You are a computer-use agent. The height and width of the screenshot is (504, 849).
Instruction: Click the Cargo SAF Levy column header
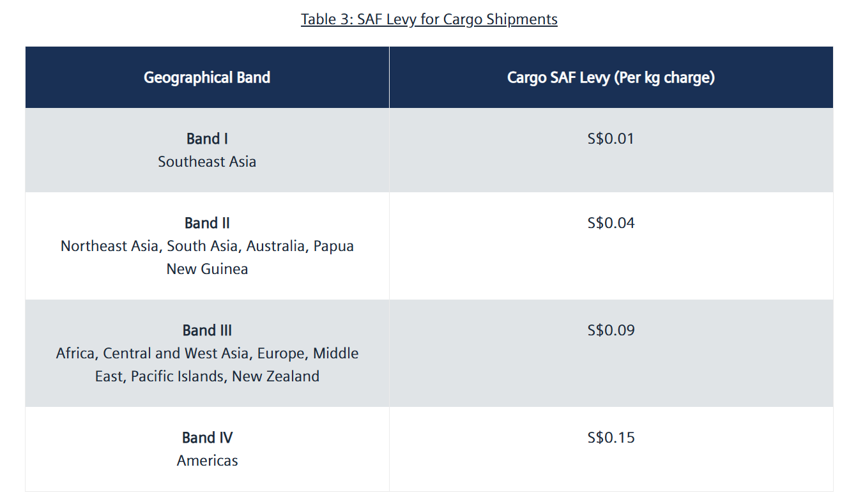tap(611, 77)
